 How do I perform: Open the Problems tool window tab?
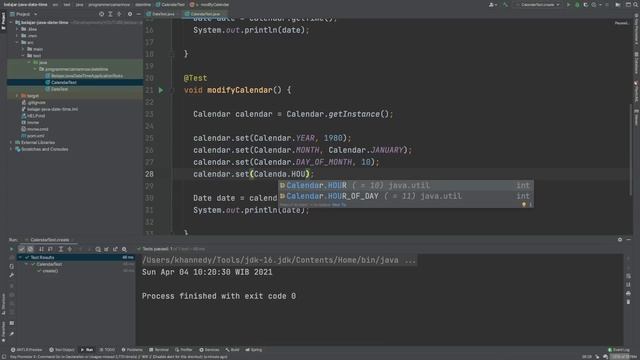click(132, 350)
